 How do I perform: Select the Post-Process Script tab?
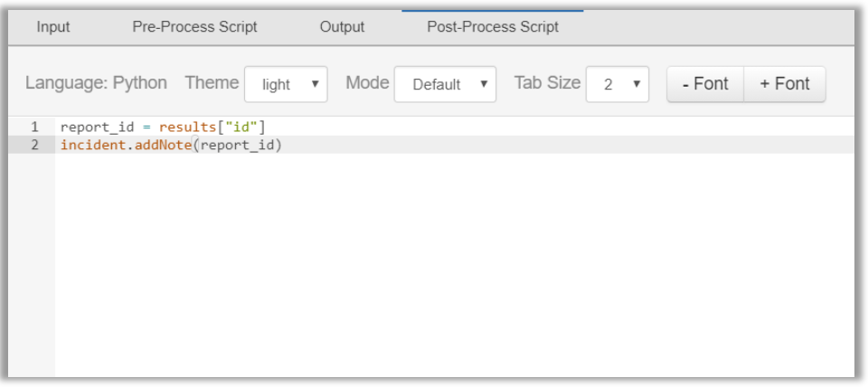[493, 27]
